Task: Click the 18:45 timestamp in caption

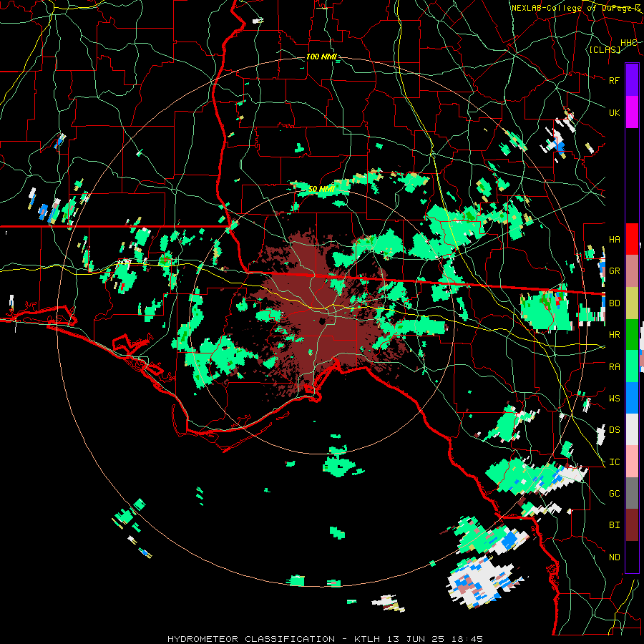Action: click(x=466, y=639)
